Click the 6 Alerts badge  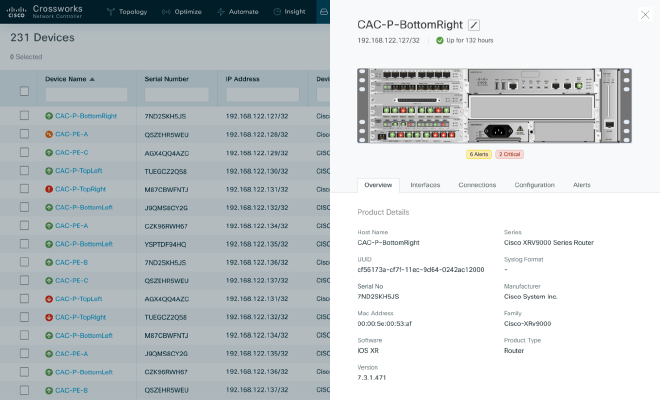(x=479, y=154)
